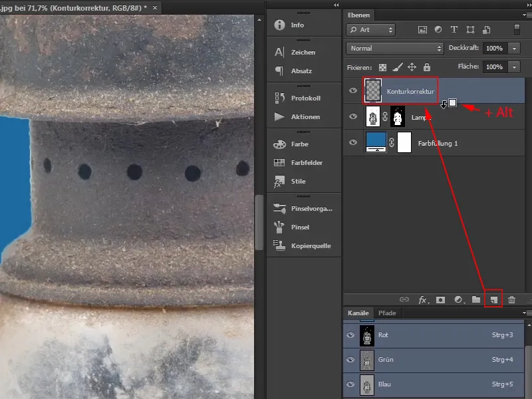Create a new layer button

[493, 300]
